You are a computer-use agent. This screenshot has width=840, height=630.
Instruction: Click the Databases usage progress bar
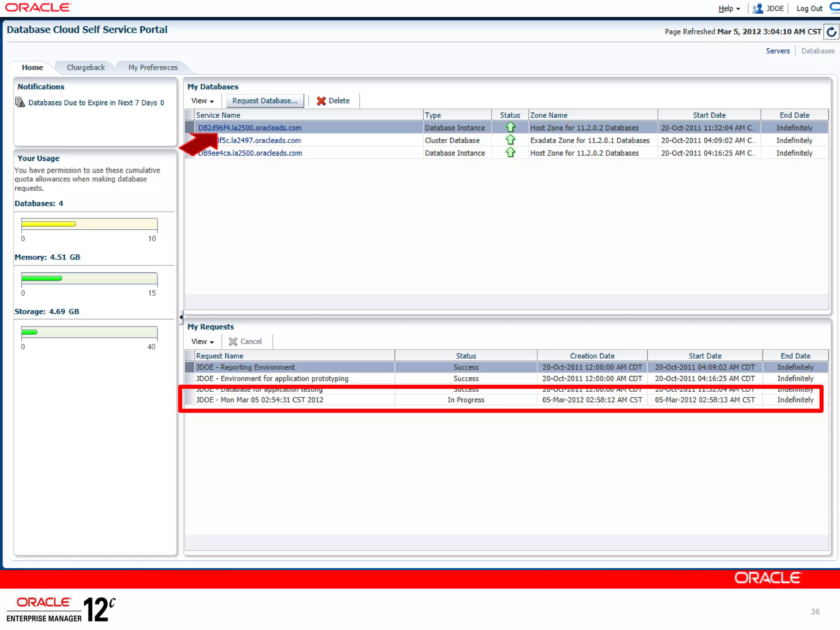coord(89,224)
